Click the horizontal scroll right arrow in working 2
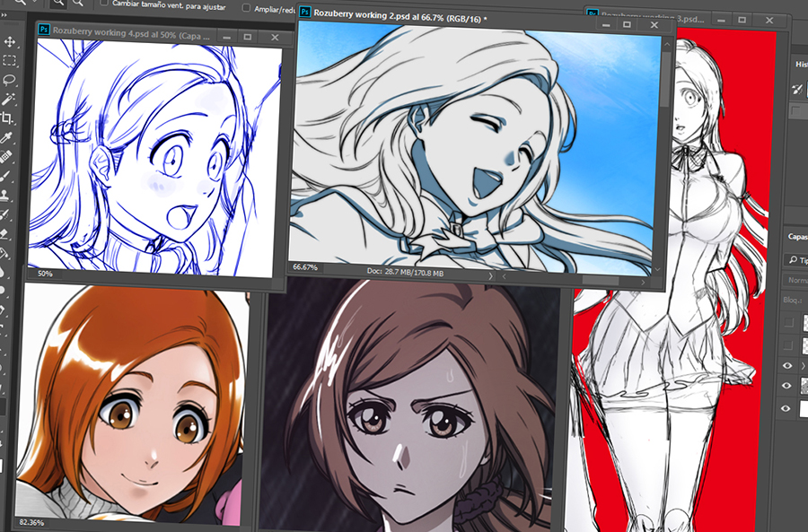Viewport: 808px width, 532px height. pos(643,282)
